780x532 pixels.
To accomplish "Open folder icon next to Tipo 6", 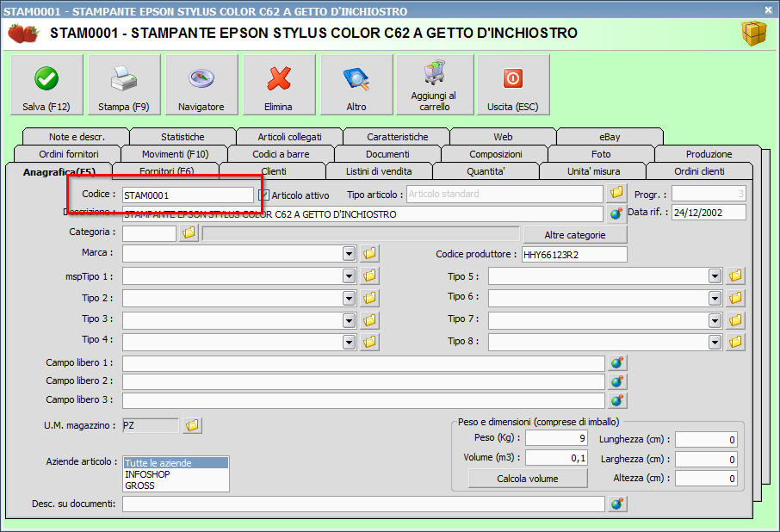I will (x=736, y=298).
